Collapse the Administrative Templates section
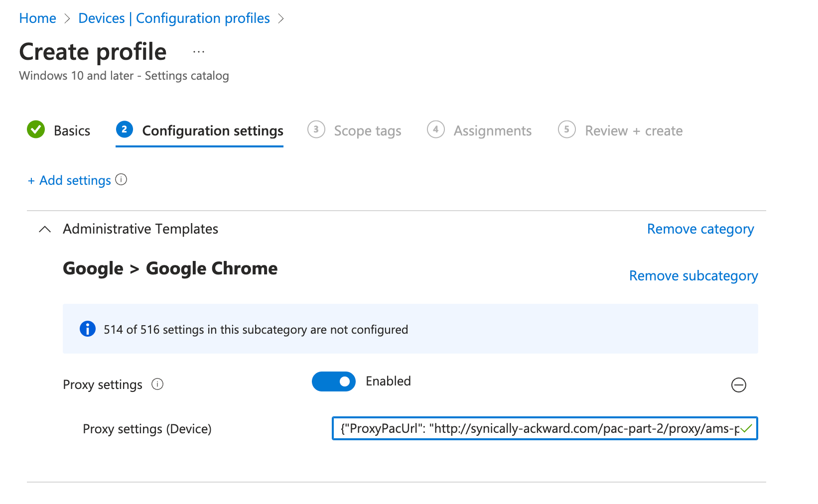 tap(45, 229)
